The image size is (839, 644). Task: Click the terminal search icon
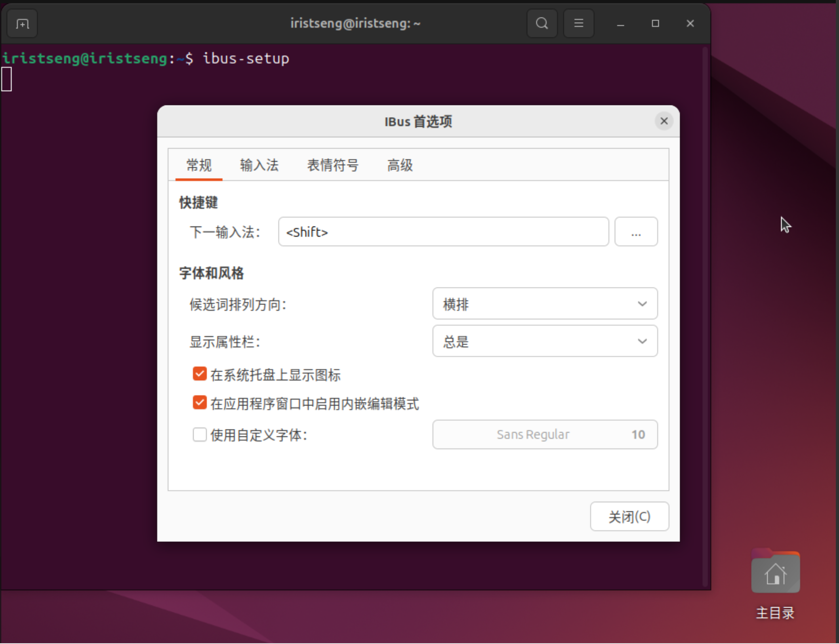(542, 24)
